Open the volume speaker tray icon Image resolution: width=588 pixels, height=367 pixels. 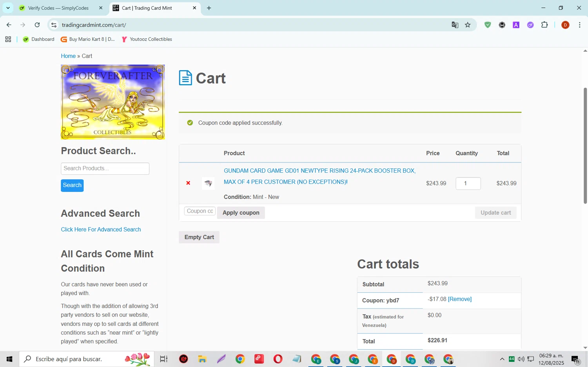pos(521,359)
